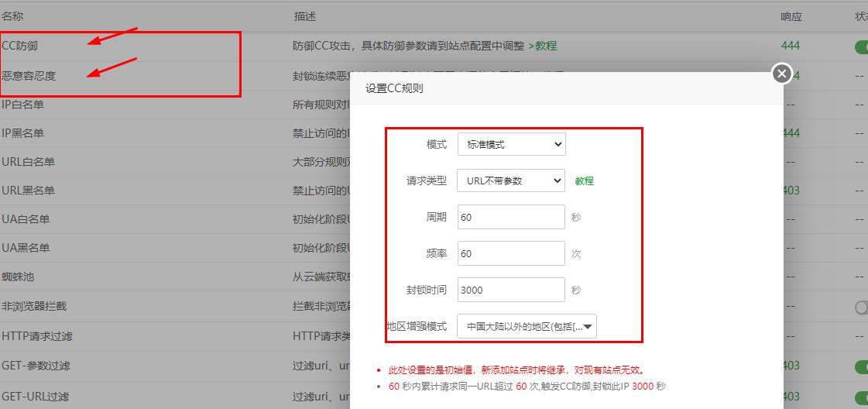This screenshot has width=868, height=409.
Task: Close the 设置CC规则 dialog
Action: pyautogui.click(x=781, y=74)
